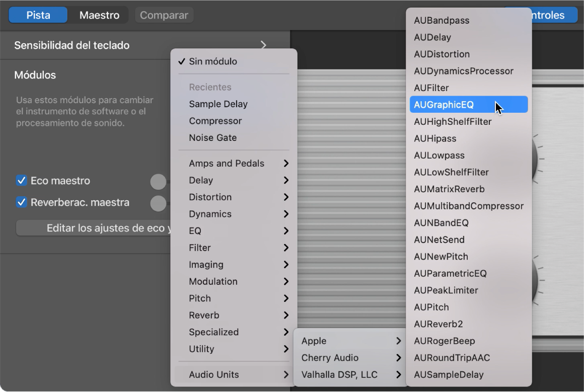
Task: Switch to the Maestro tab
Action: pos(98,15)
